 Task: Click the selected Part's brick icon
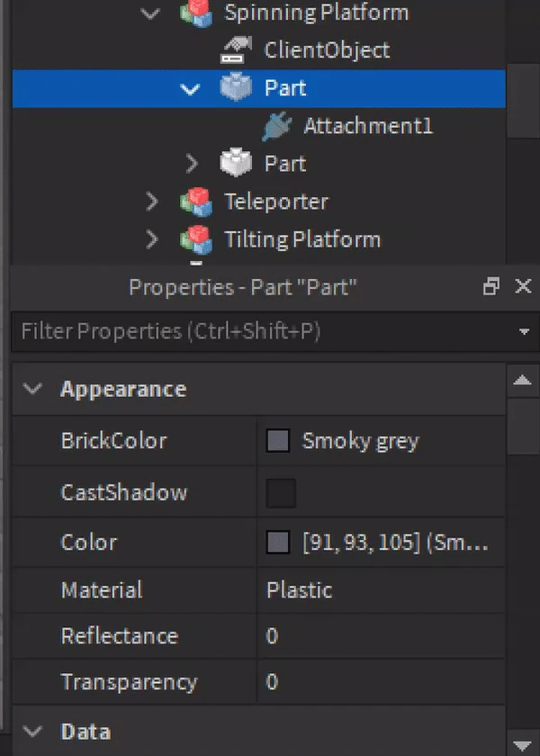point(235,88)
